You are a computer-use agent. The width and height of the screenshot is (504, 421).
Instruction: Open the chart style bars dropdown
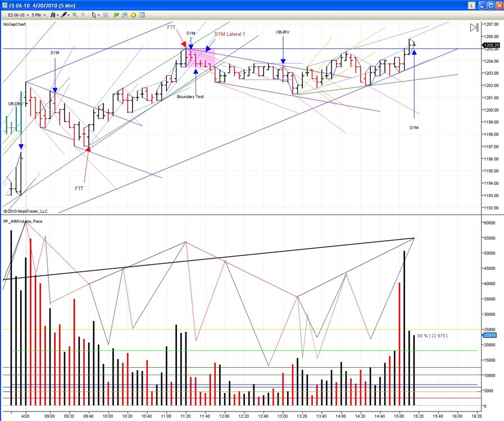click(x=55, y=15)
